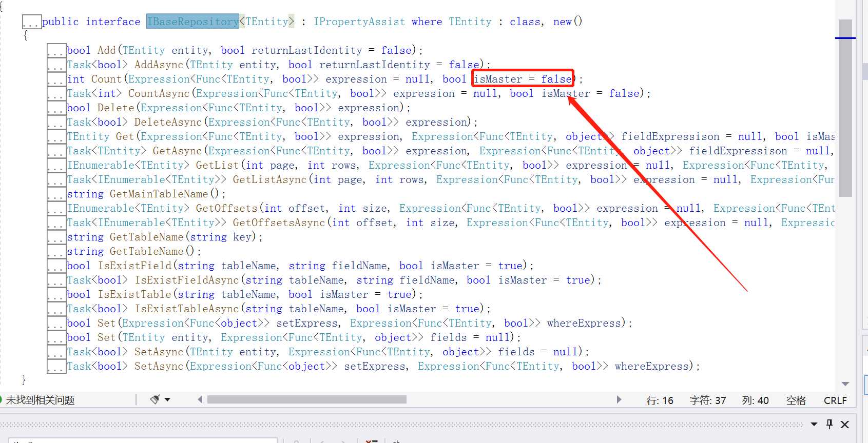The height and width of the screenshot is (443, 868).
Task: Expand collapsed comment before GetList line
Action: pyautogui.click(x=56, y=166)
